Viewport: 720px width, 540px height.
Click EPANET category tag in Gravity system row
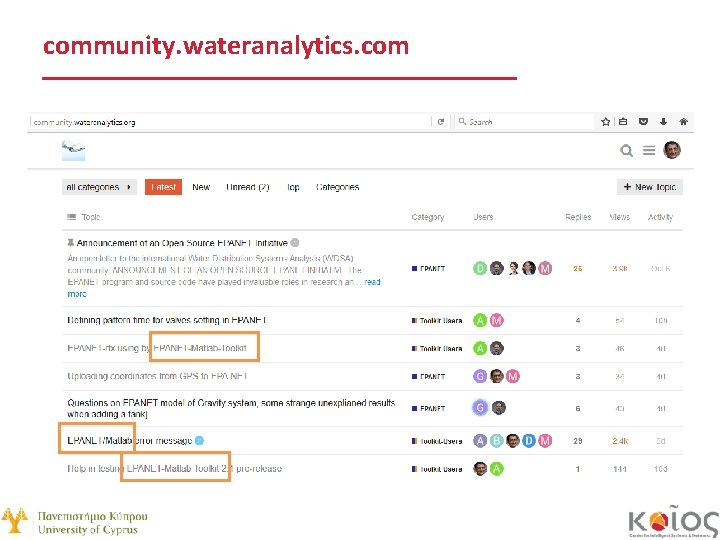pos(428,408)
